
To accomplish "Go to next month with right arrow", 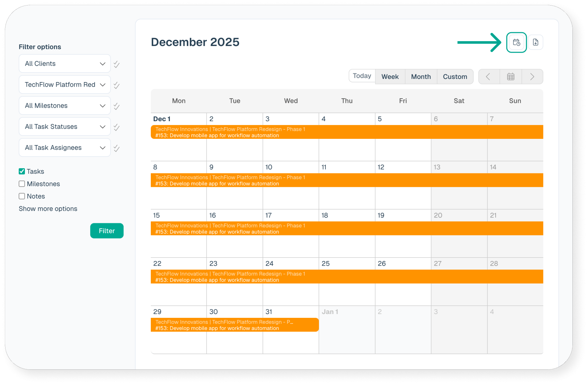I will 532,77.
